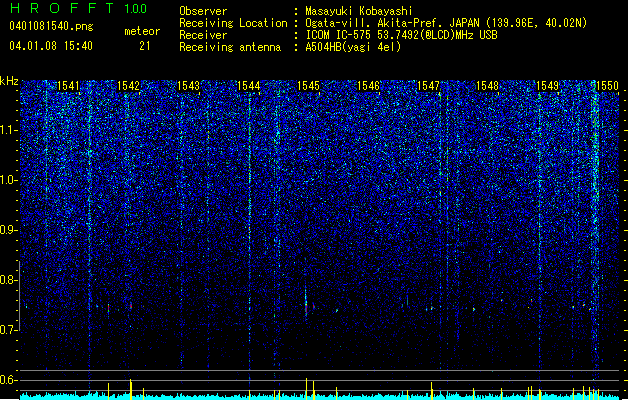Screen dimensions: 629x400
Task: Click the 1545 time marker
Action: [x=308, y=86]
